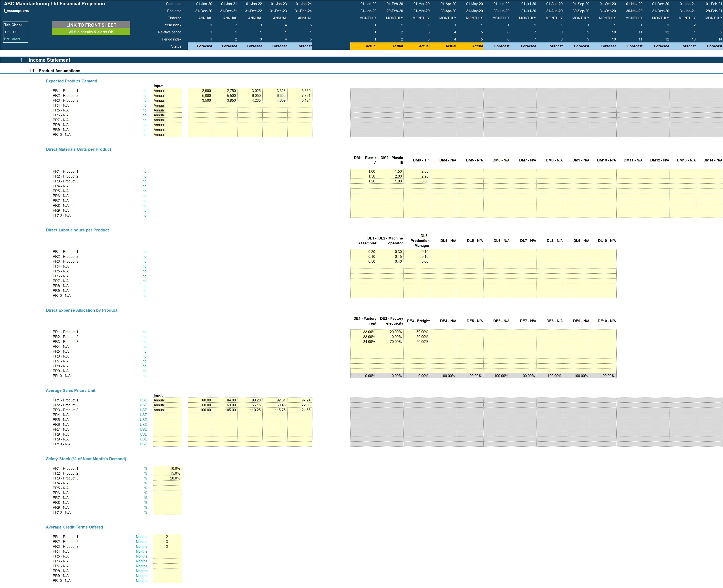The image size is (723, 588).
Task: Click the orange Actual status cell for January 2020
Action: [371, 46]
